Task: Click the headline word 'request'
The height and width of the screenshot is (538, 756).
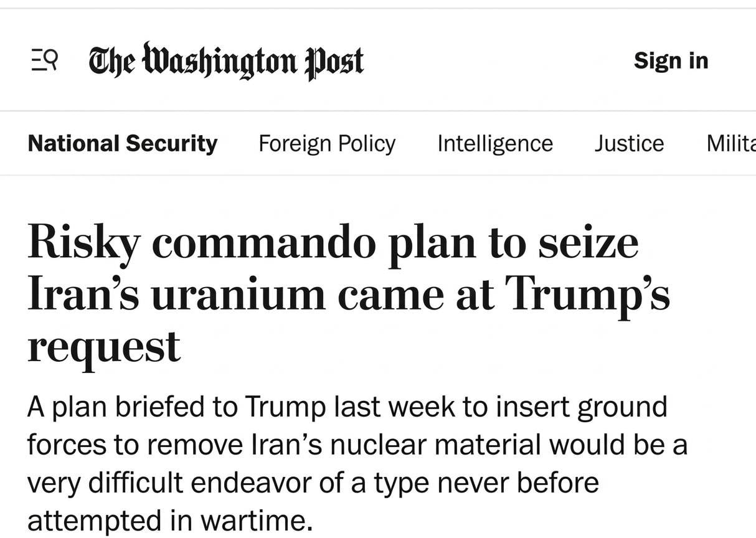Action: tap(104, 346)
